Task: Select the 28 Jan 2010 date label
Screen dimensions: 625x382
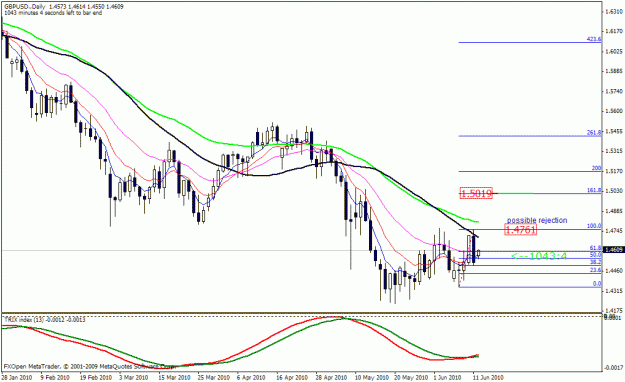Action: (16, 377)
